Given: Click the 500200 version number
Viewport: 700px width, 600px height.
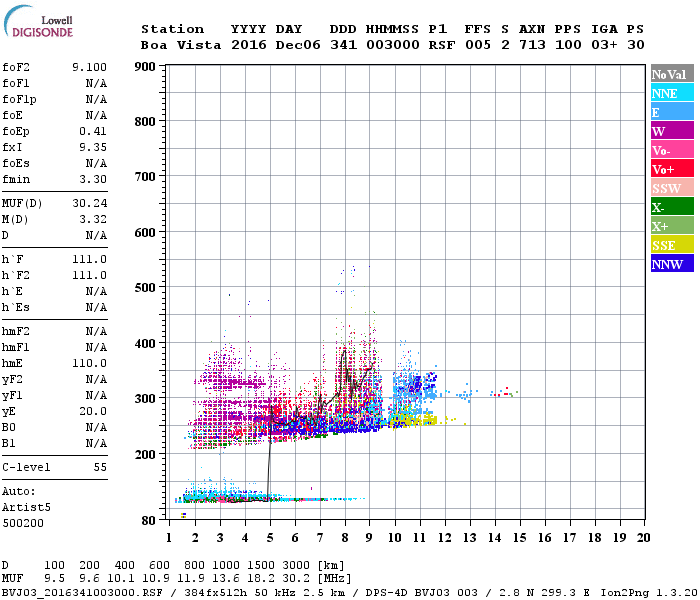Looking at the screenshot, I should tap(23, 523).
